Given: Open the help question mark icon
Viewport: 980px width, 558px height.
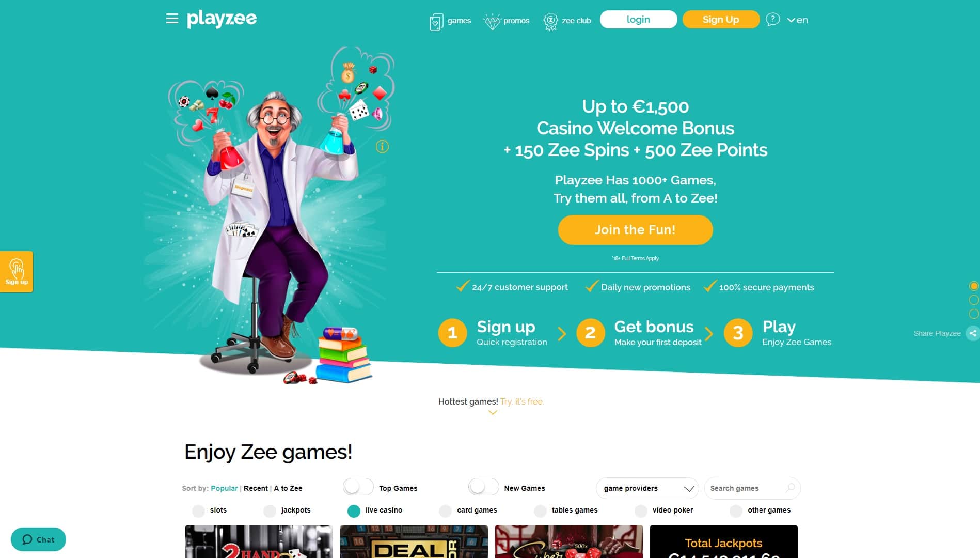Looking at the screenshot, I should coord(772,20).
